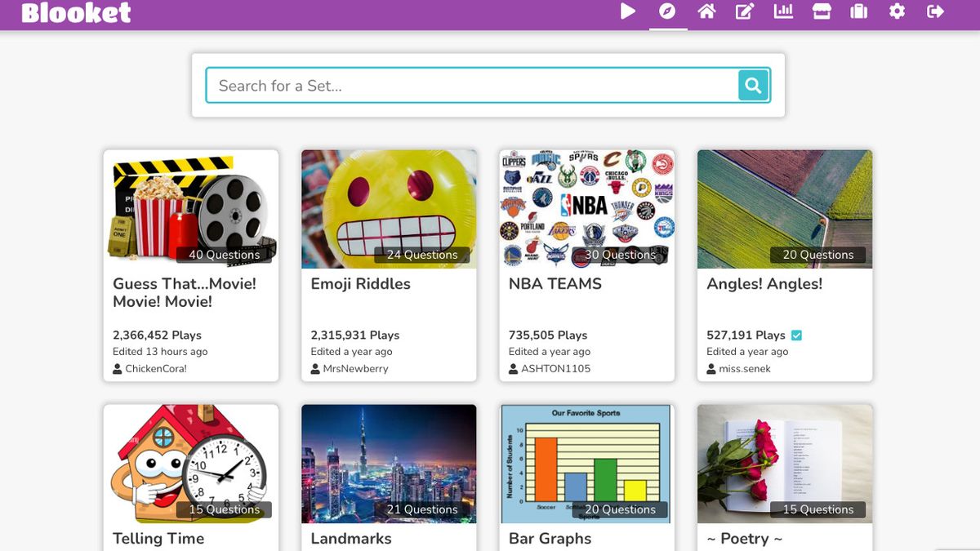Log out using the exit arrow icon
Screen dimensions: 980x551
tap(933, 11)
